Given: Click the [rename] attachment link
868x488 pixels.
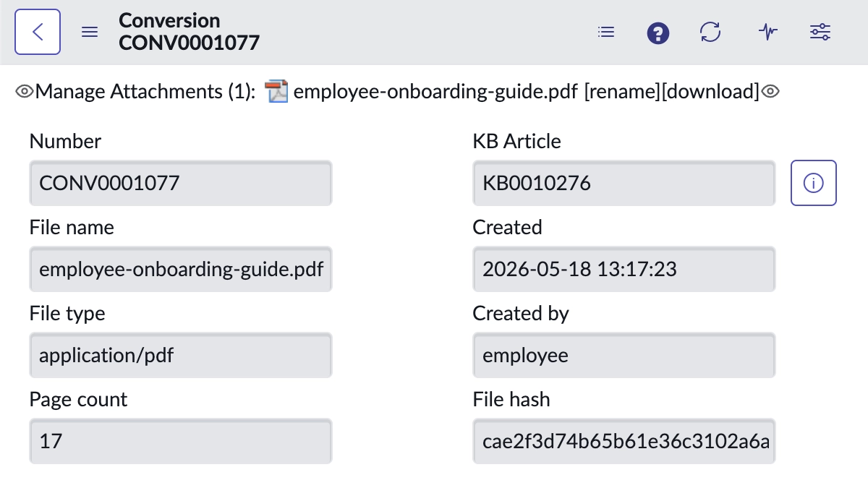Looking at the screenshot, I should 622,92.
